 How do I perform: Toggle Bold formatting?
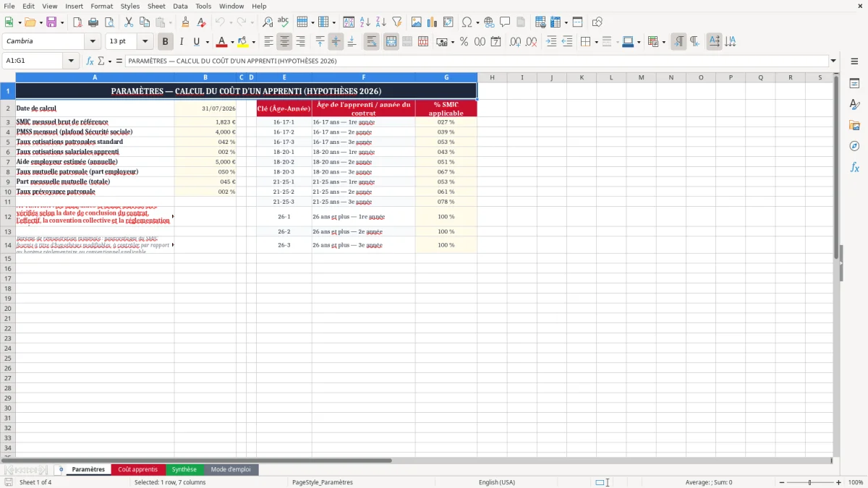click(x=165, y=42)
